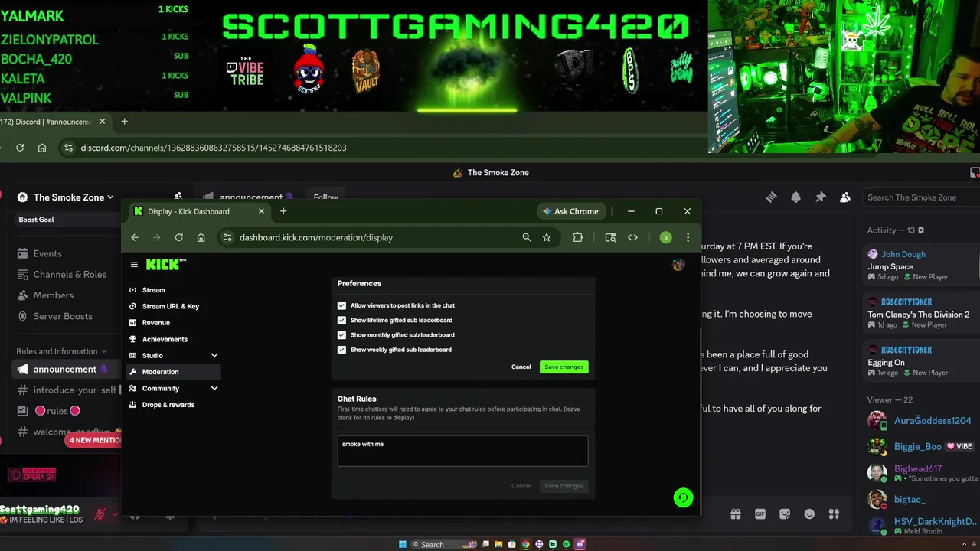The height and width of the screenshot is (551, 980).
Task: Expand the Community menu in Kick sidebar
Action: pos(214,389)
